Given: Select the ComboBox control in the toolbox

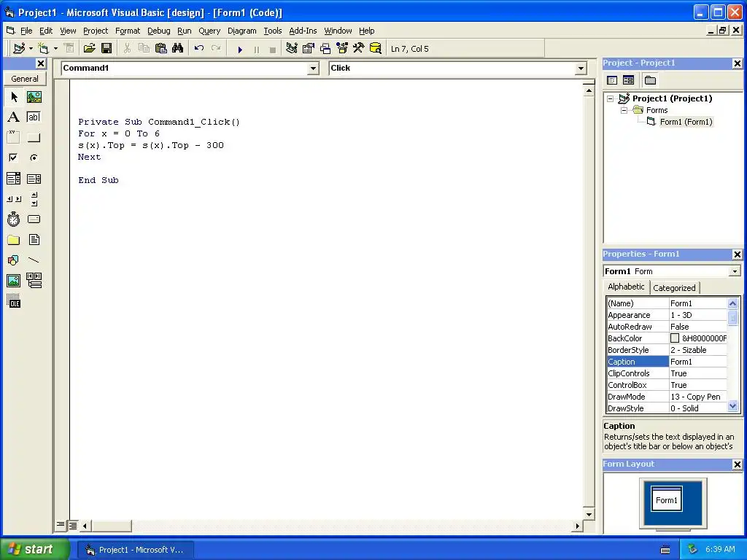Looking at the screenshot, I should (x=14, y=179).
